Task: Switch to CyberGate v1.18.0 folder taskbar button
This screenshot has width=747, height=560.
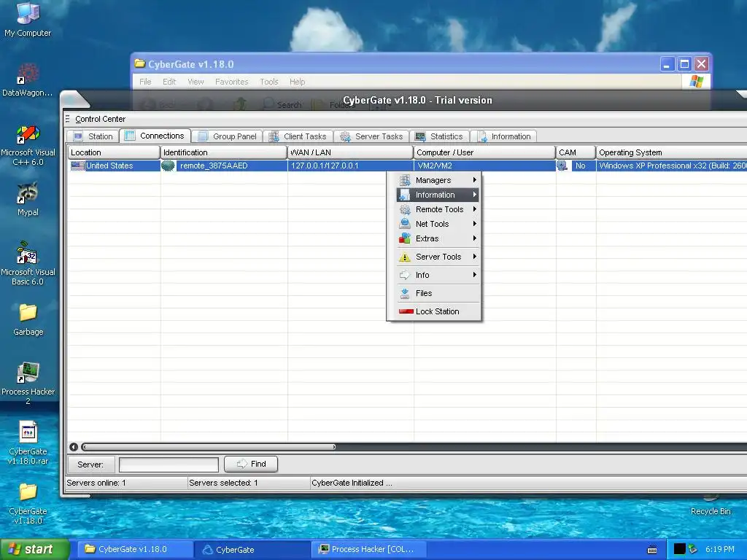Action: [135, 549]
